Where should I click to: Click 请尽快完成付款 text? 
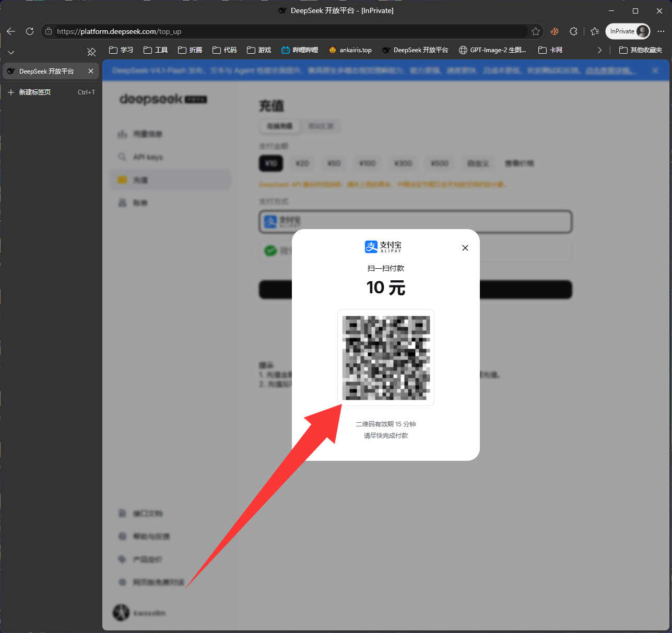pos(386,436)
